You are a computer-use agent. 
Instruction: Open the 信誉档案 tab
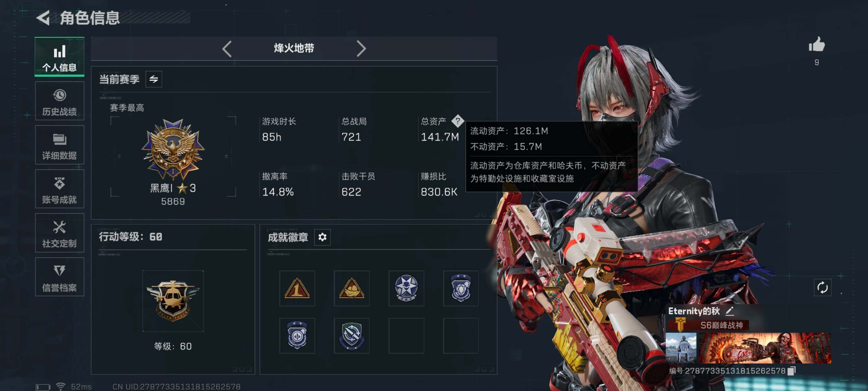point(60,277)
